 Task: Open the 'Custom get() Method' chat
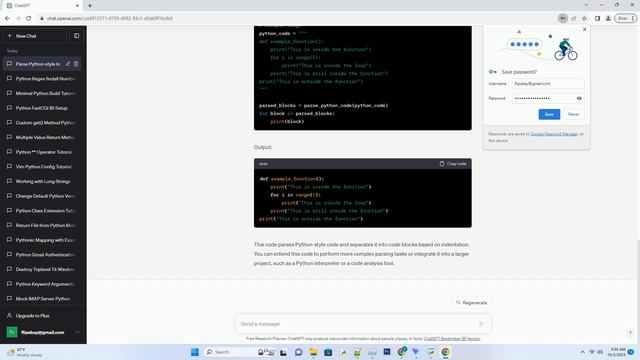(x=42, y=123)
